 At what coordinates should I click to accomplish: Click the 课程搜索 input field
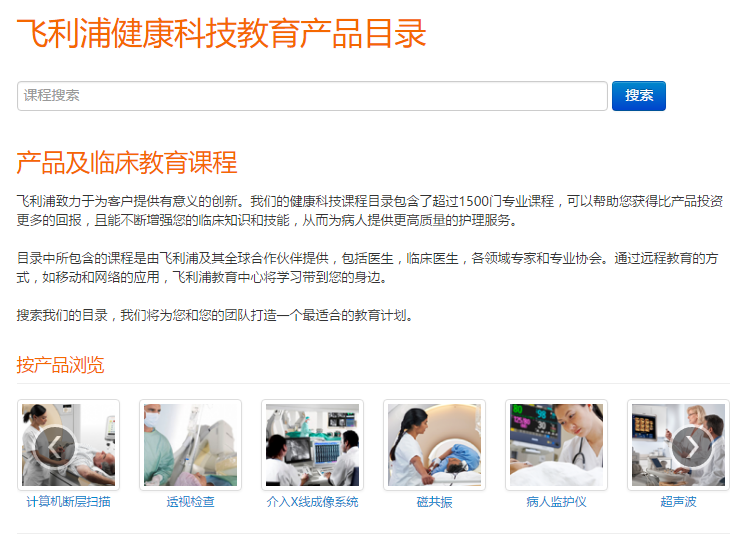[x=312, y=96]
